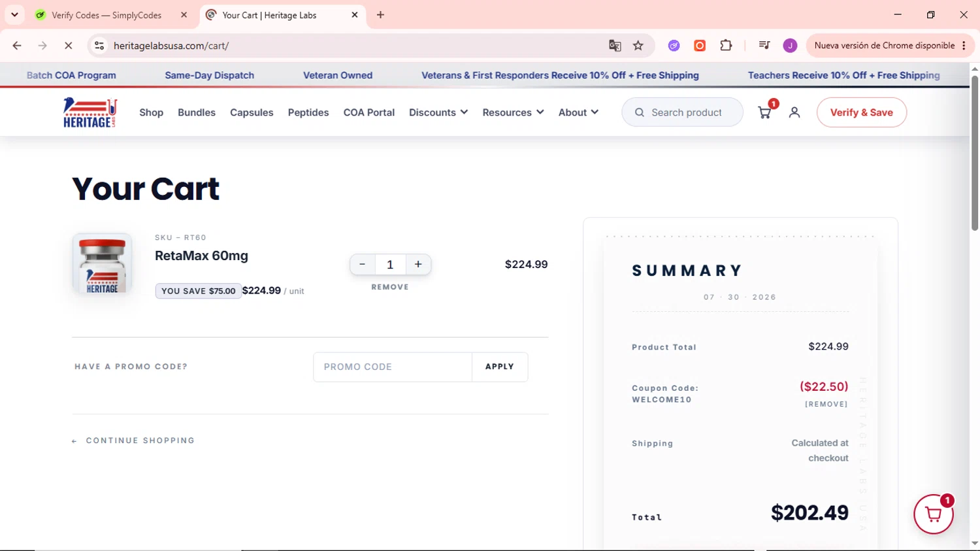Viewport: 980px width, 551px height.
Task: Click the page vertical scrollbar
Action: tap(974, 152)
